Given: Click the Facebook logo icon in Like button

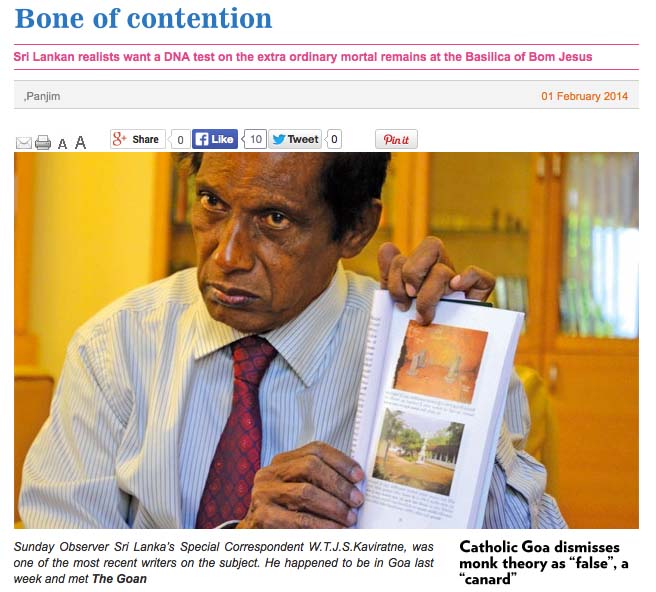Looking at the screenshot, I should [x=202, y=139].
